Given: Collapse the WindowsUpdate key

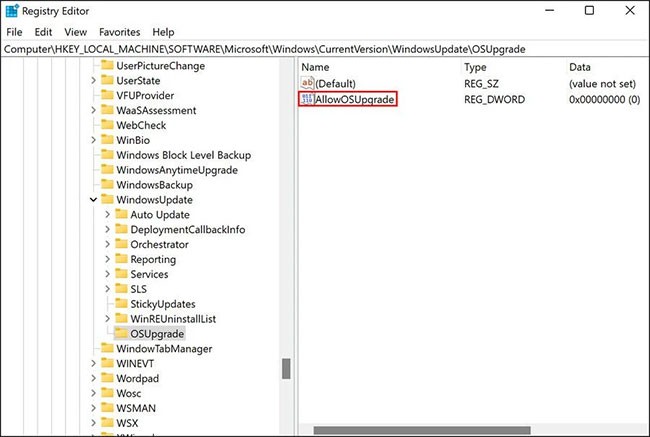Looking at the screenshot, I should 94,200.
